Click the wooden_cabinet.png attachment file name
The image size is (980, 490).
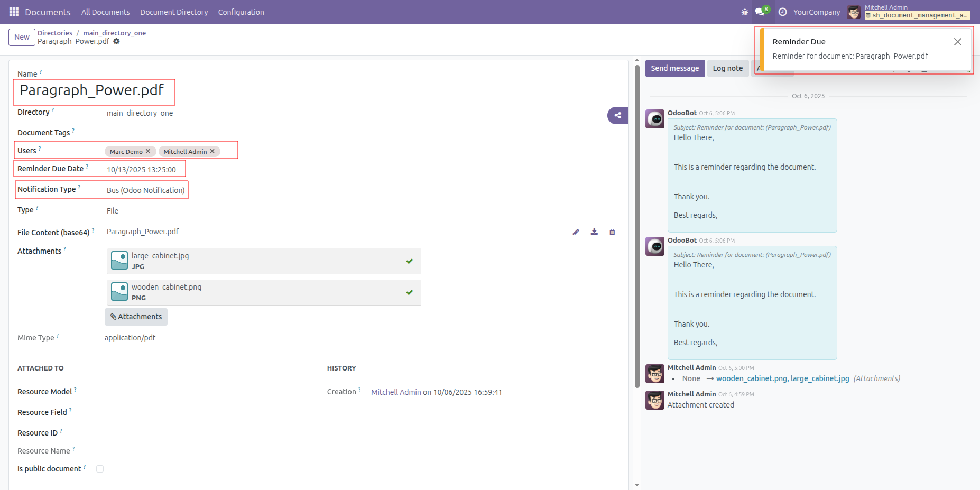pos(167,287)
